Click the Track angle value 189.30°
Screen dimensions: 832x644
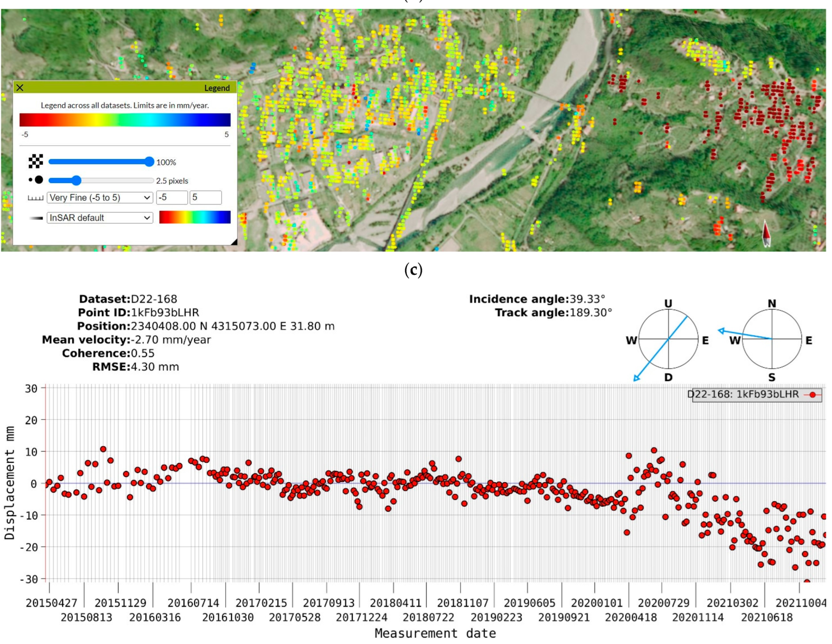pyautogui.click(x=590, y=313)
